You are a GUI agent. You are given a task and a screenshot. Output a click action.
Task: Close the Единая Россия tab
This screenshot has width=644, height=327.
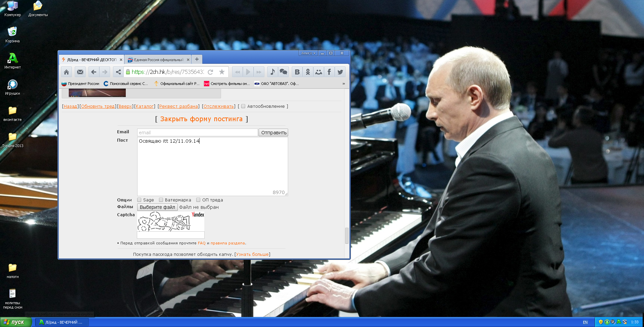click(188, 60)
